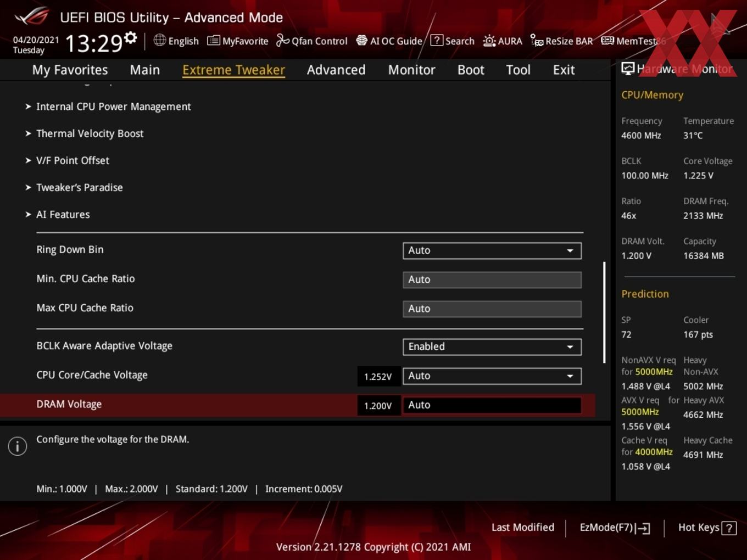The height and width of the screenshot is (560, 747).
Task: Expand AI Features submenu
Action: (63, 214)
